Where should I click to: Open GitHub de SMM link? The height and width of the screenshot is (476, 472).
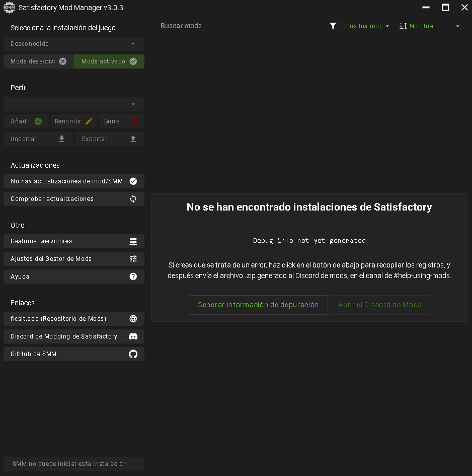[x=73, y=354]
